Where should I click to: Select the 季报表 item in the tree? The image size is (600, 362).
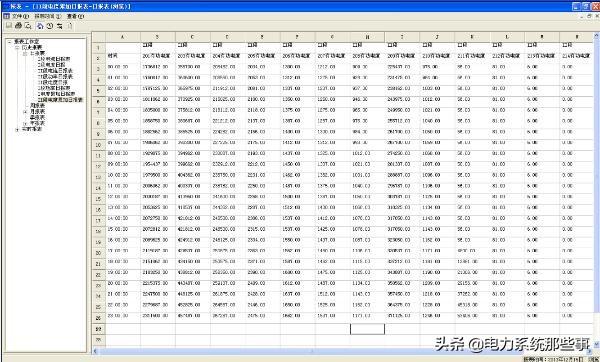38,117
